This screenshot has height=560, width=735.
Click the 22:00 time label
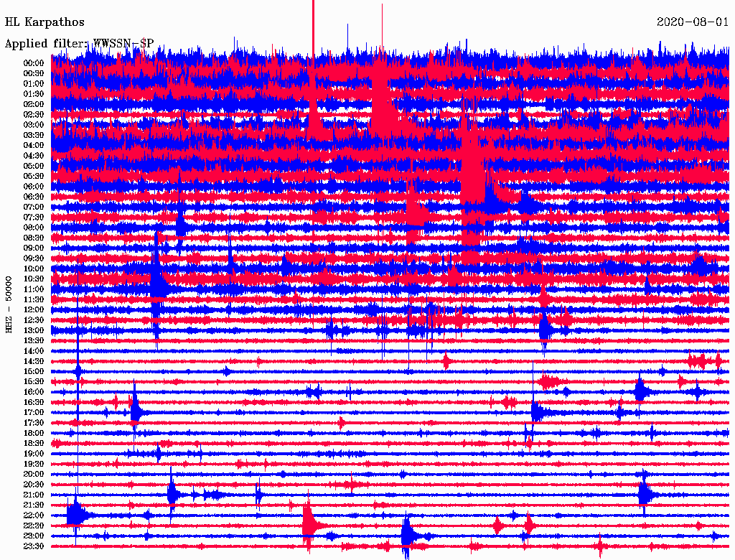pyautogui.click(x=34, y=515)
